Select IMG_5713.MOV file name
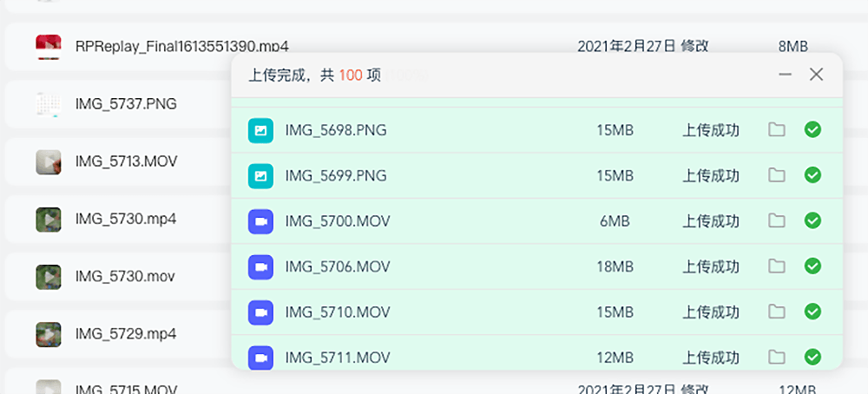Image resolution: width=868 pixels, height=394 pixels. pyautogui.click(x=126, y=161)
